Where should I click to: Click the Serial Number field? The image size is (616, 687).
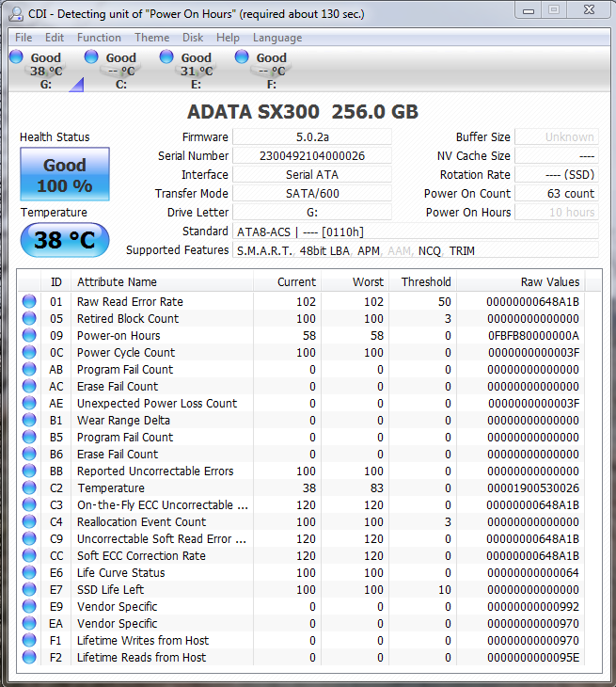pyautogui.click(x=311, y=156)
